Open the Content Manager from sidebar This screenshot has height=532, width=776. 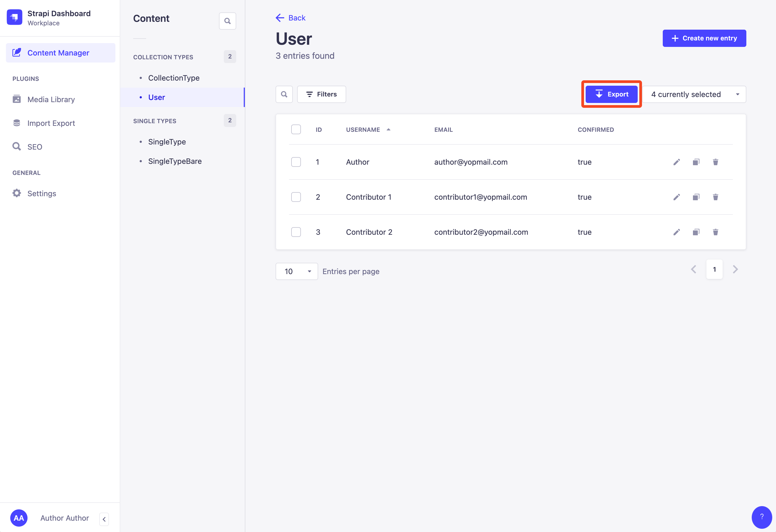point(58,53)
